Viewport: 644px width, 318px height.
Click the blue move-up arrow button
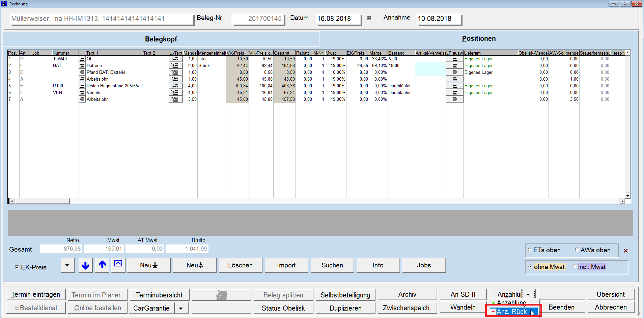pyautogui.click(x=102, y=265)
